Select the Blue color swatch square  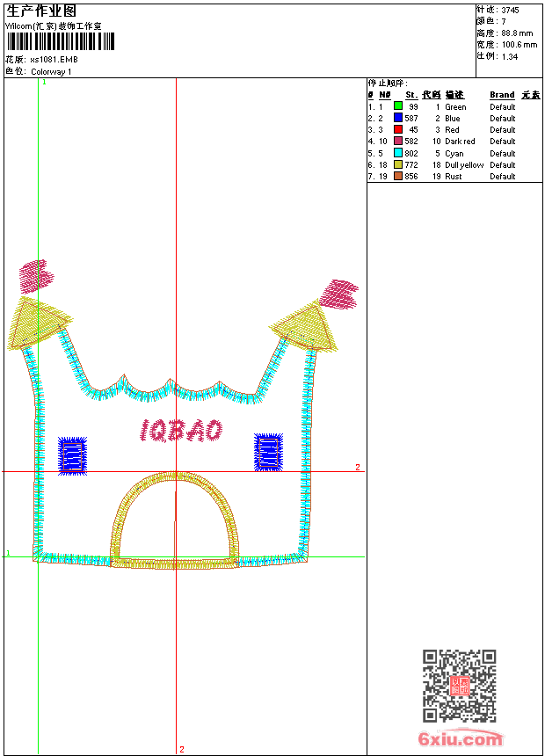click(x=398, y=118)
